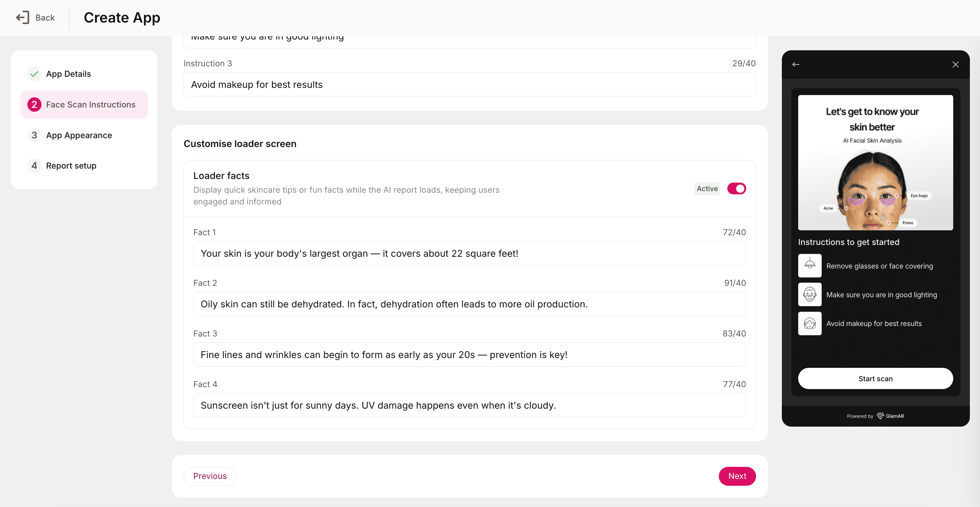Click the face icon beside Avoid makeup

pos(810,323)
